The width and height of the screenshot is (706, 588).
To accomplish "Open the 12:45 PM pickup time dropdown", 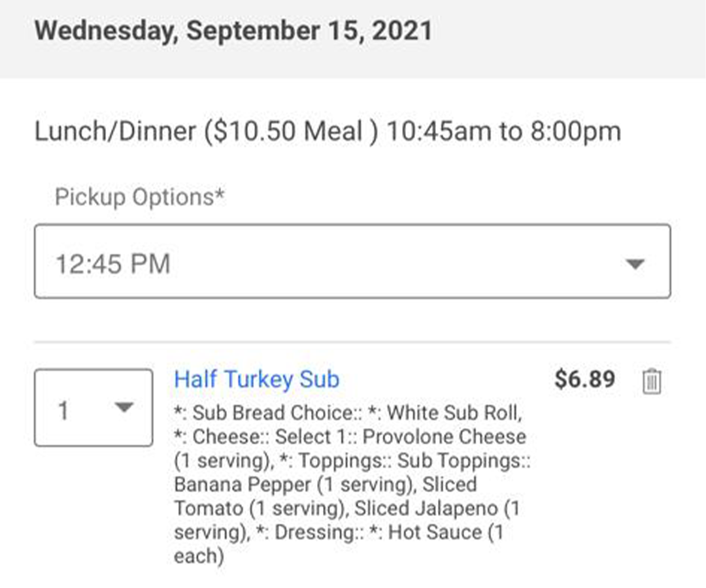I will [x=352, y=261].
